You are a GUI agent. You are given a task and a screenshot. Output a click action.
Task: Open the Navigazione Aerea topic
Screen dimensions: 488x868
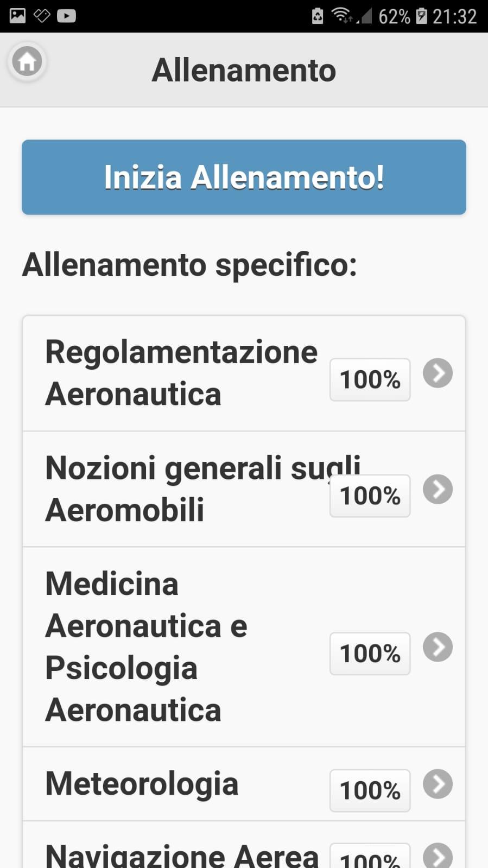tap(244, 845)
